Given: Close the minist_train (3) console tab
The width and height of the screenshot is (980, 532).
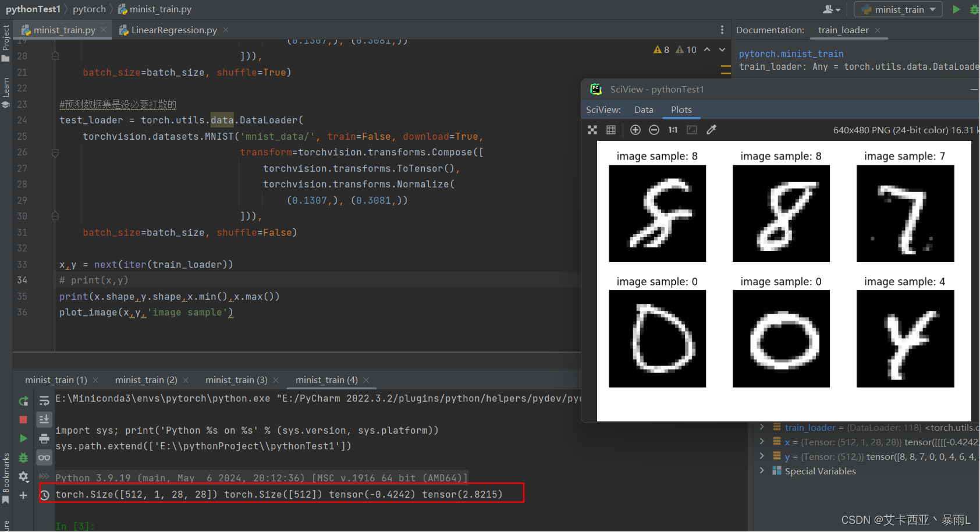Looking at the screenshot, I should click(276, 380).
